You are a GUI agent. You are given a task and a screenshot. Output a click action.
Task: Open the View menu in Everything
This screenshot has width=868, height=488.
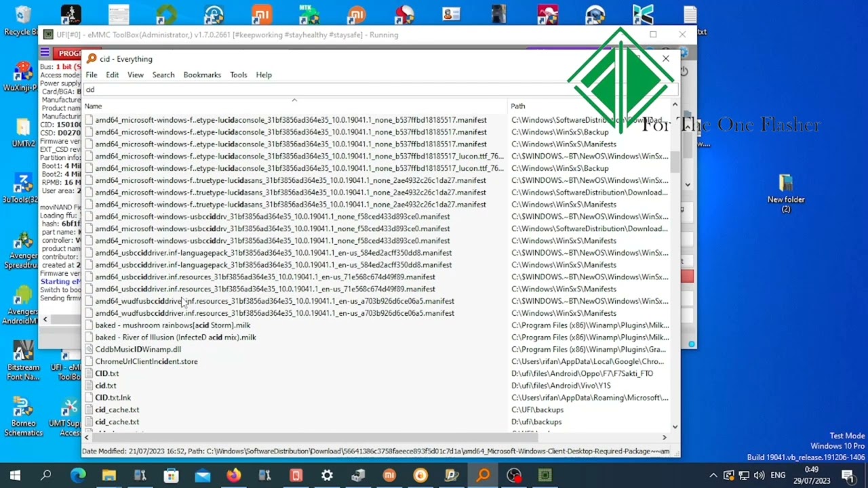coord(136,75)
